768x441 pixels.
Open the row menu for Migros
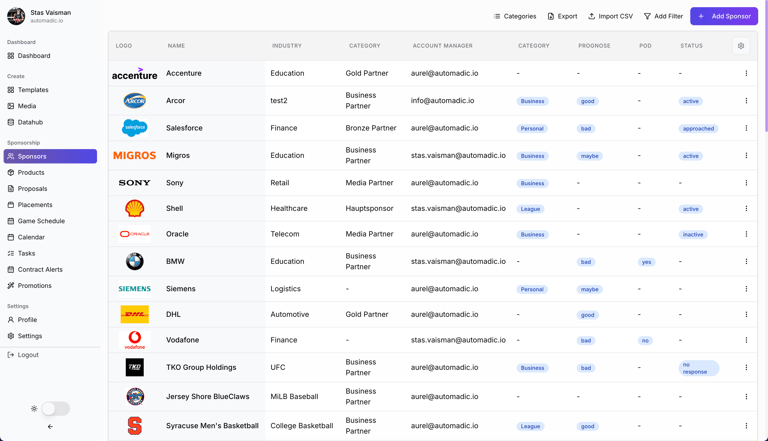[746, 156]
